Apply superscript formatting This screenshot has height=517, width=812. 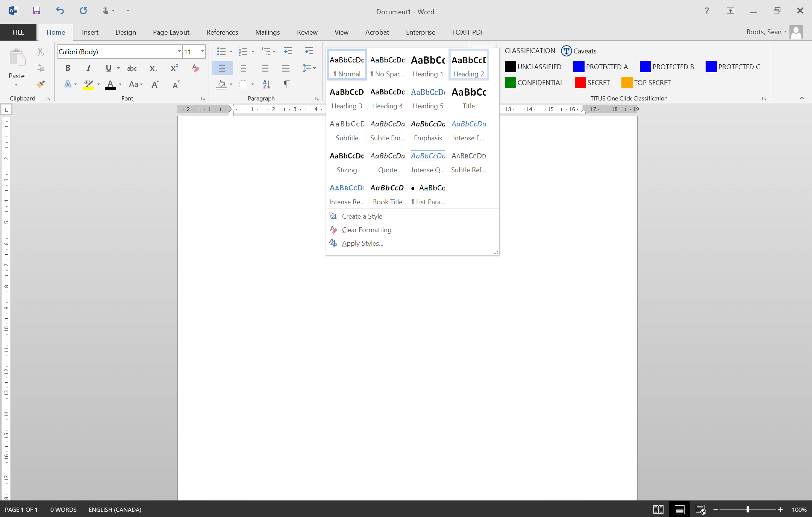click(174, 68)
